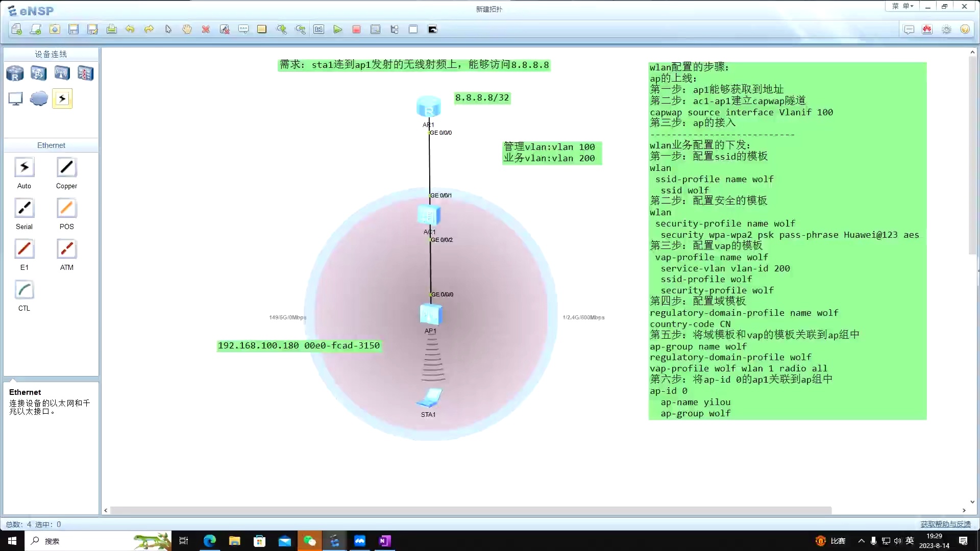Open the 菜单 dropdown in title bar
This screenshot has width=980, height=551.
(902, 6)
